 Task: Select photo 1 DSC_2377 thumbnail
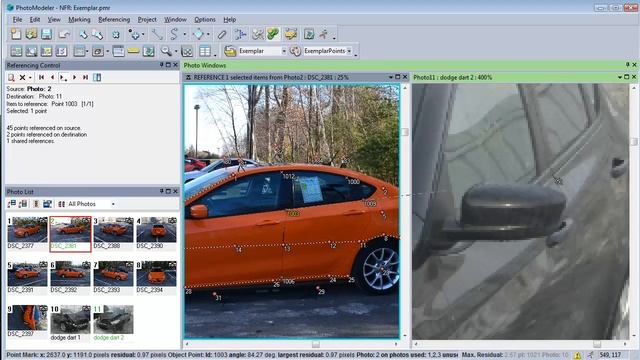27,230
